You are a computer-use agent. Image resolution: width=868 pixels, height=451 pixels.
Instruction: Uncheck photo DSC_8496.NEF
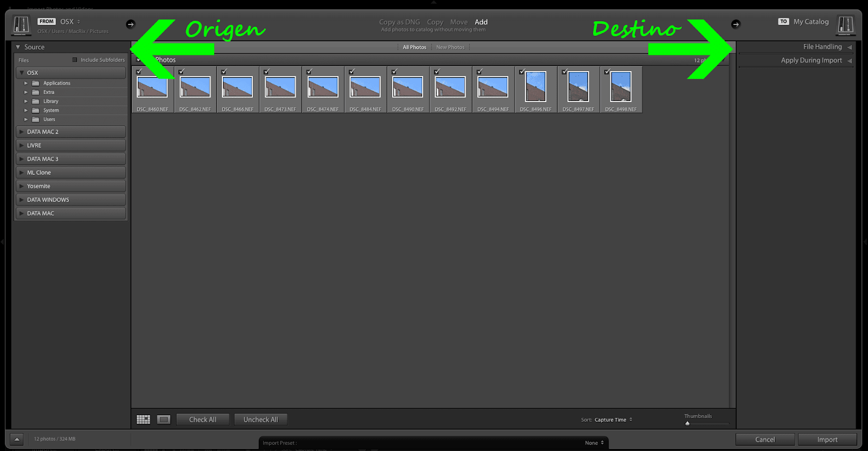pos(522,72)
